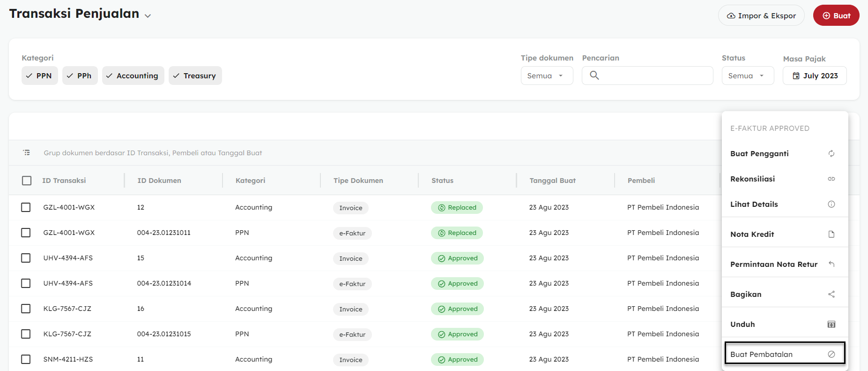The width and height of the screenshot is (868, 371).
Task: Click the cancel icon beside Buat Pembatalan
Action: click(831, 354)
